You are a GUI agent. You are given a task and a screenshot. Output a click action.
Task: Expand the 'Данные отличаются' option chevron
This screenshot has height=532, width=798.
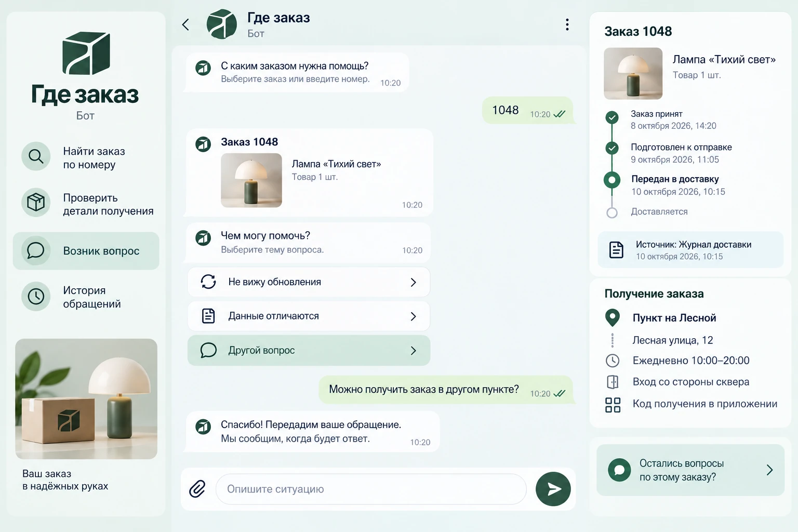click(414, 316)
